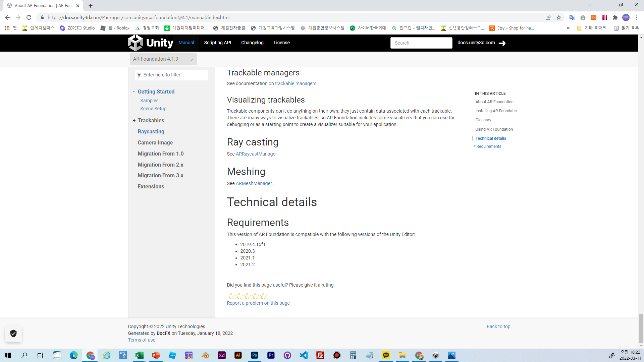The height and width of the screenshot is (362, 644).
Task: Go to docs.unity3d.com via header link
Action: [x=481, y=43]
